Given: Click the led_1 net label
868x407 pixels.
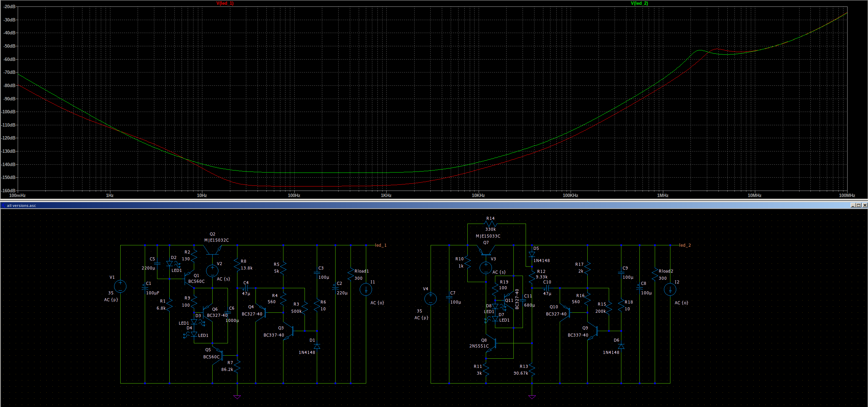Looking at the screenshot, I should click(381, 245).
